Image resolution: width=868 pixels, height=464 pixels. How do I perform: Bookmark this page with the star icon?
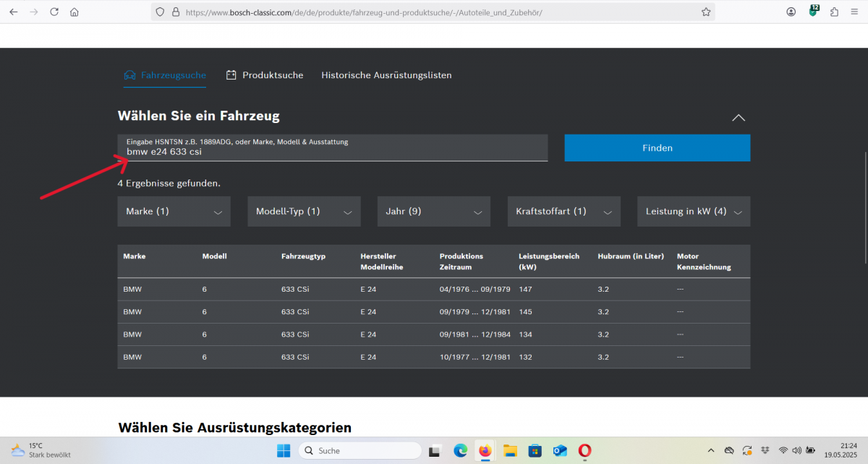click(705, 12)
